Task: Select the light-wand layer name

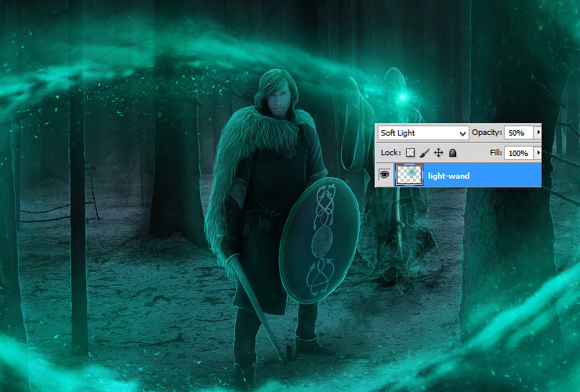Action: 448,176
